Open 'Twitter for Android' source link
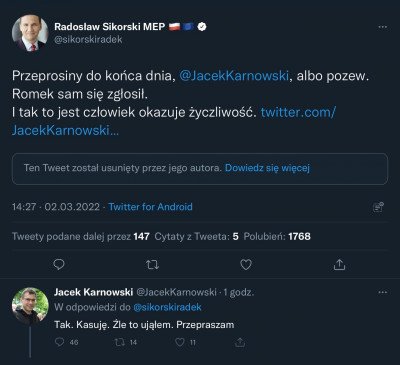 (x=150, y=207)
